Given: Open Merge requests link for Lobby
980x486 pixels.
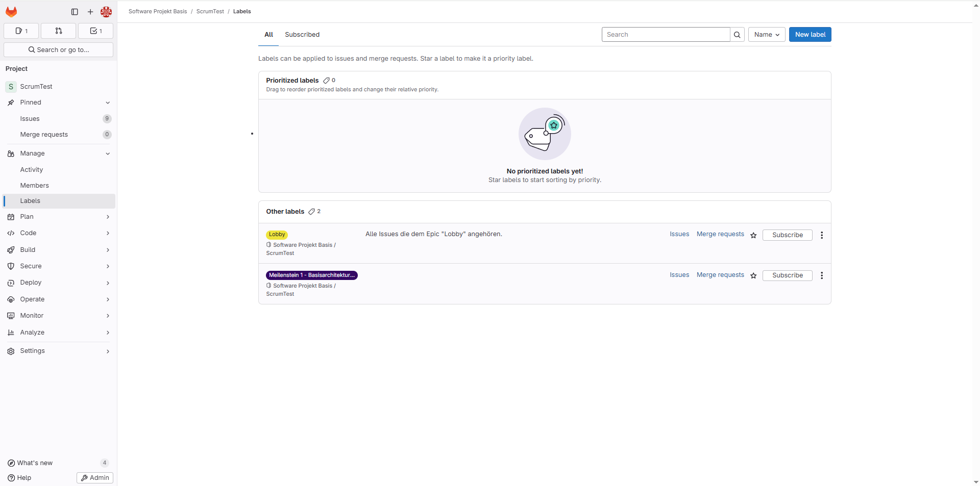Looking at the screenshot, I should point(720,234).
